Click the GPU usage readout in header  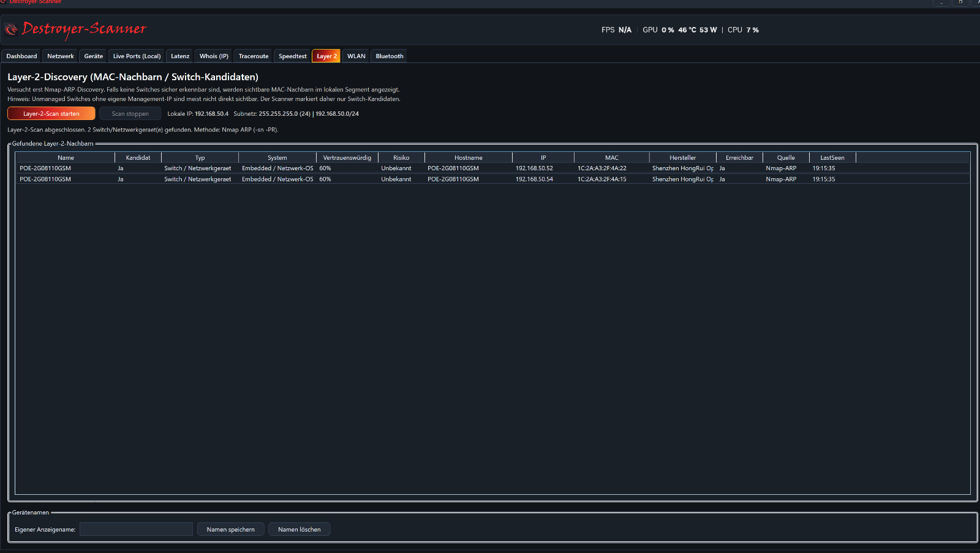click(x=680, y=29)
